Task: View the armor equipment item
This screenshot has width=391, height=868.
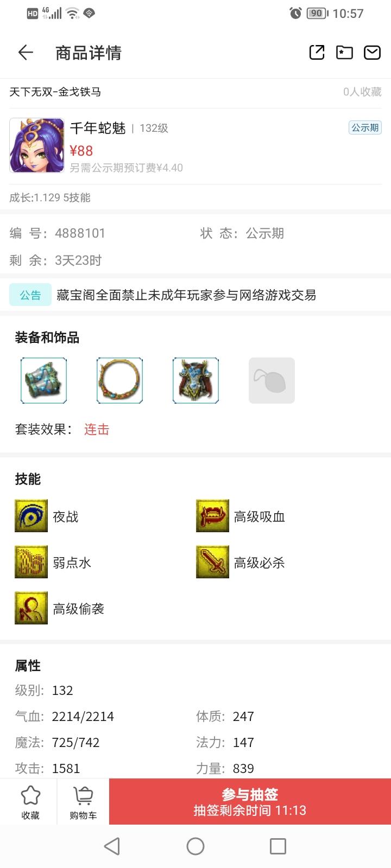Action: 195,380
